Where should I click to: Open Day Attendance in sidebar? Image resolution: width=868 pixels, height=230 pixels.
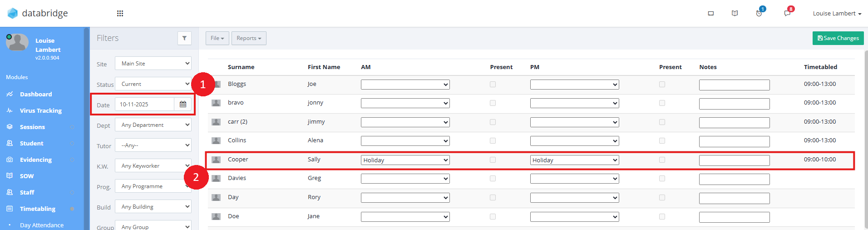click(42, 225)
